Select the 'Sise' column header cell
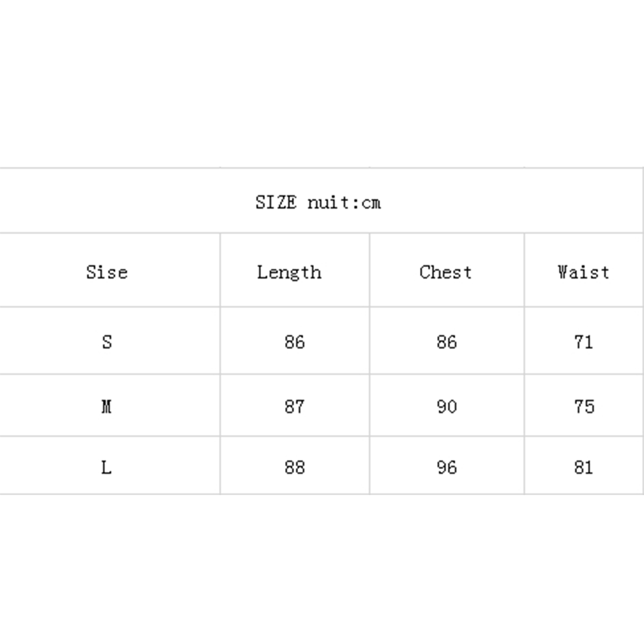The width and height of the screenshot is (644, 644). (107, 272)
